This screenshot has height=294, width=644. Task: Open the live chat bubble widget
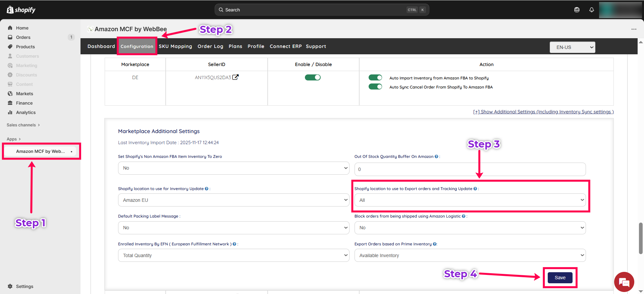624,282
